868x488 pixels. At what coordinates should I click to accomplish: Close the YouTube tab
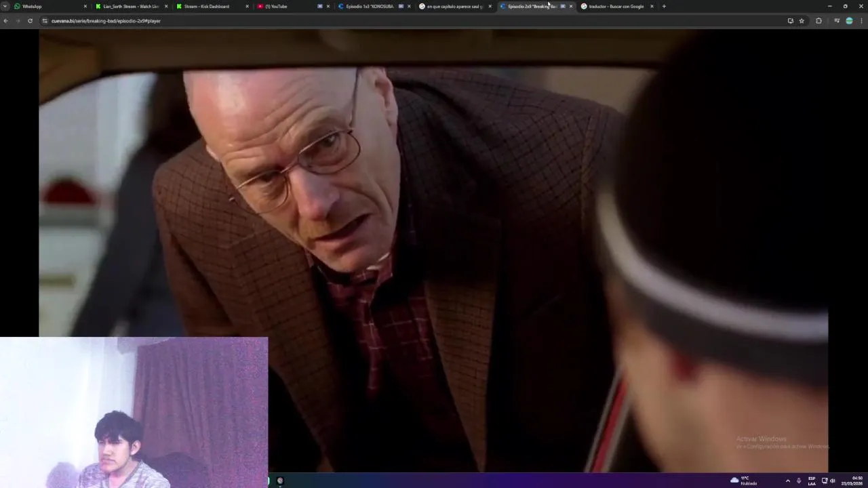click(x=328, y=6)
